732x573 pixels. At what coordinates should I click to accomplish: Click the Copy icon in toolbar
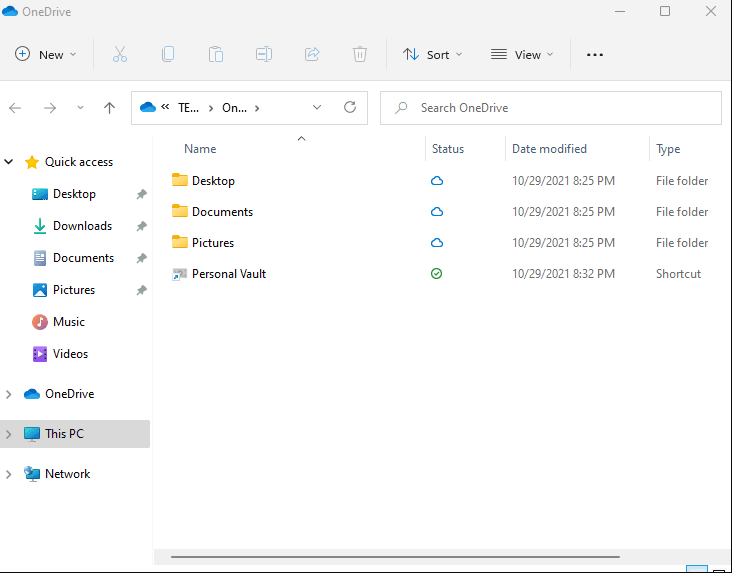tap(168, 55)
